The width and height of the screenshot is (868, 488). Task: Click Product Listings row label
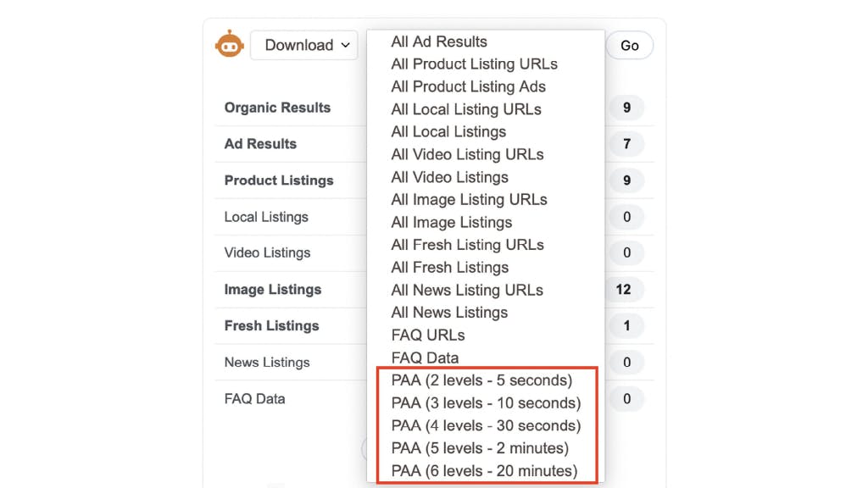pos(278,180)
